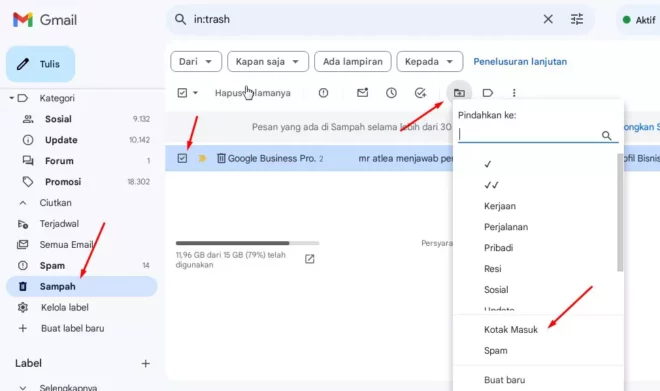Viewport: 660px width, 391px height.
Task: Select the single checkmark label option
Action: pos(488,164)
